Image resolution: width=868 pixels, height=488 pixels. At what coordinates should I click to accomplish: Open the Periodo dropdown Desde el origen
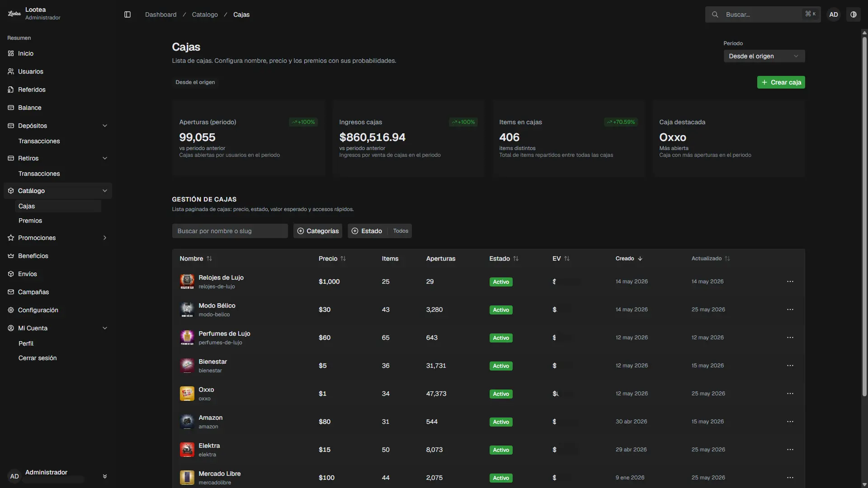pos(764,56)
